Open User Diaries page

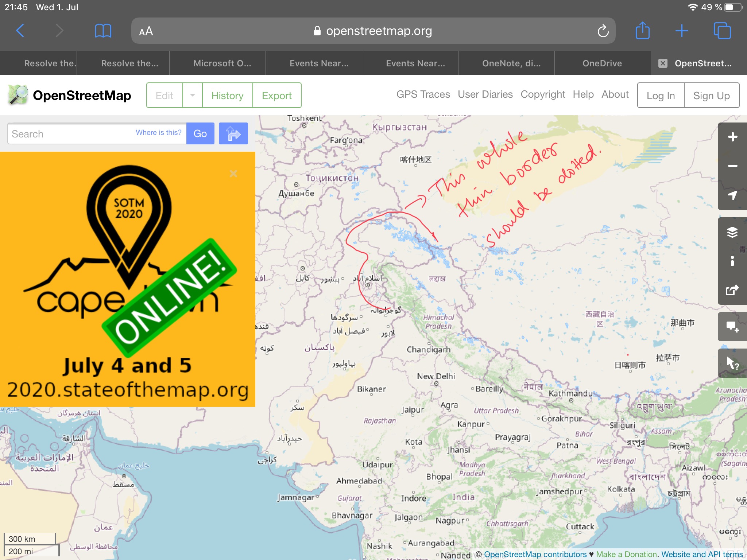point(485,94)
